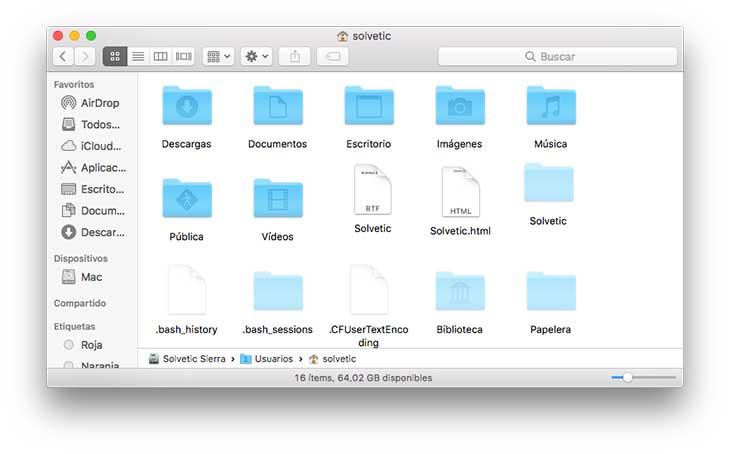
Task: Open Todos in the sidebar
Action: (x=92, y=124)
